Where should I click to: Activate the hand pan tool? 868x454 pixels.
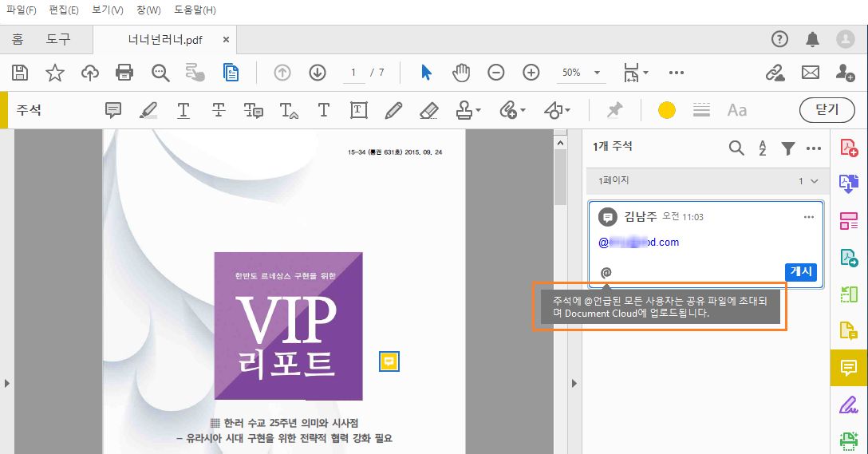460,73
